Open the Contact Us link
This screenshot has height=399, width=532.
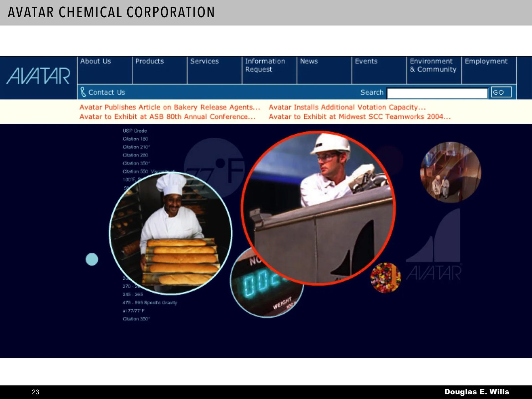tap(107, 92)
